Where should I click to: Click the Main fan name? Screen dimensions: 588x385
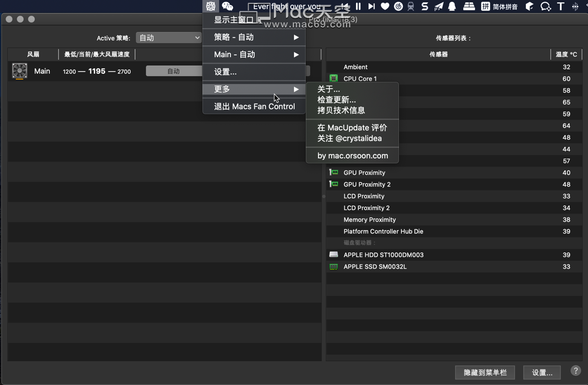(x=42, y=71)
